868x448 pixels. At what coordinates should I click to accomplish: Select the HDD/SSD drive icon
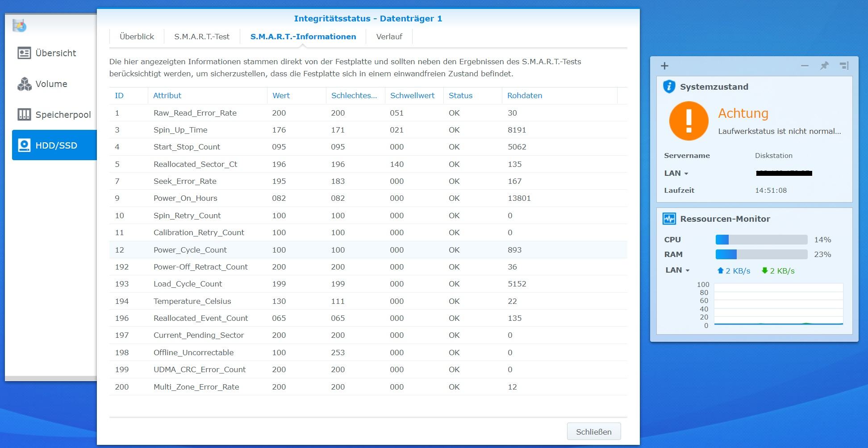(24, 145)
